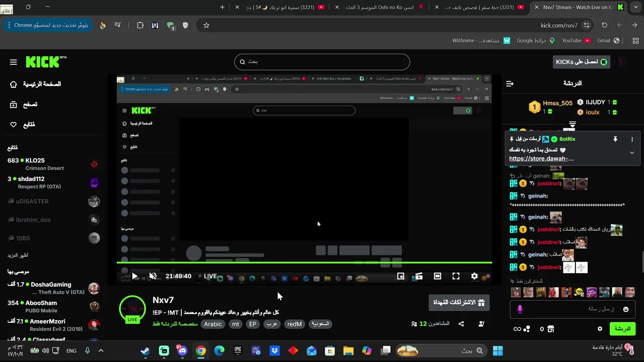Image resolution: width=644 pixels, height=362 pixels.
Task: Click the Windows Start button
Action: (x=498, y=350)
